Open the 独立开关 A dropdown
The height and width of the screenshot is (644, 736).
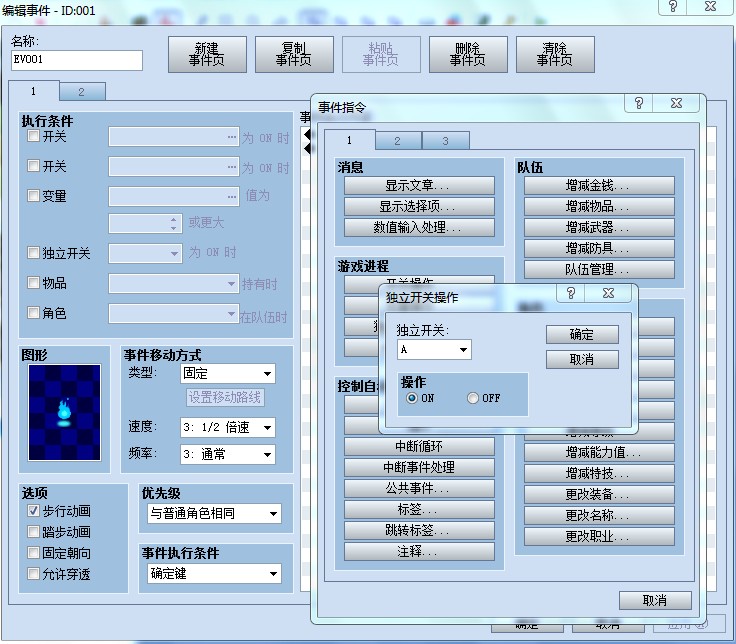pyautogui.click(x=434, y=350)
